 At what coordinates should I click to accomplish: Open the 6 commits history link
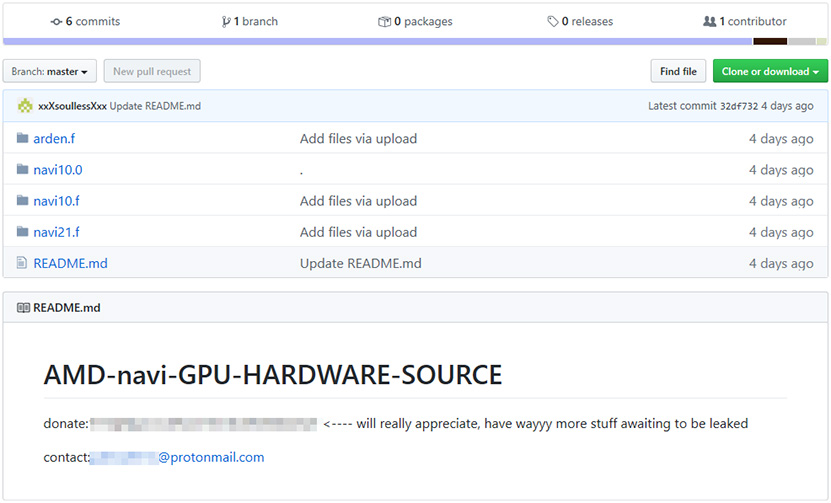tap(85, 22)
